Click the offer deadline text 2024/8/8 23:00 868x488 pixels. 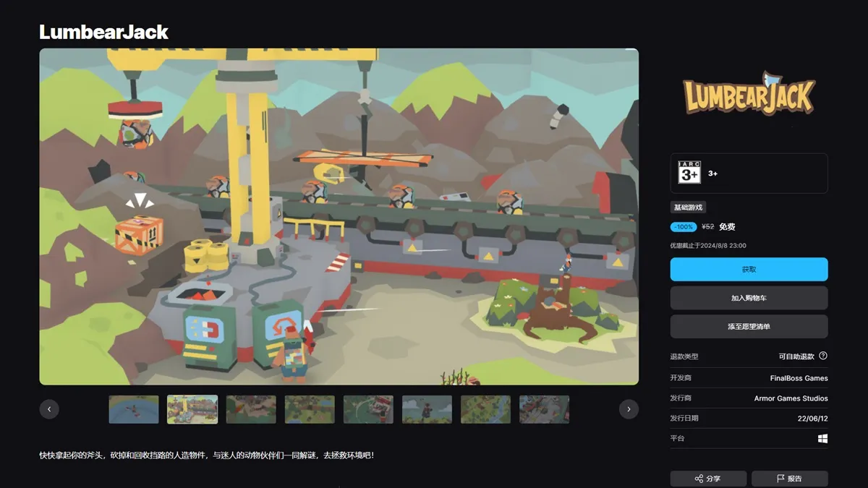pos(708,246)
